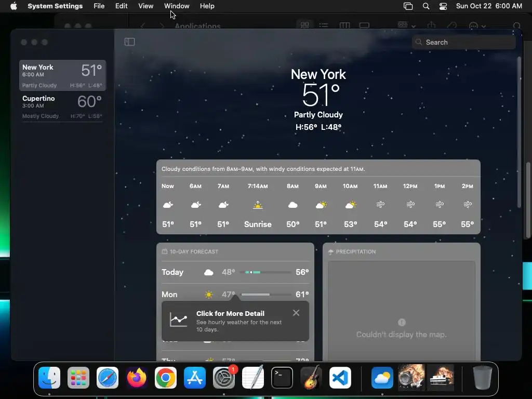The width and height of the screenshot is (532, 399).
Task: Open System Settings from the Dock
Action: [x=224, y=378]
